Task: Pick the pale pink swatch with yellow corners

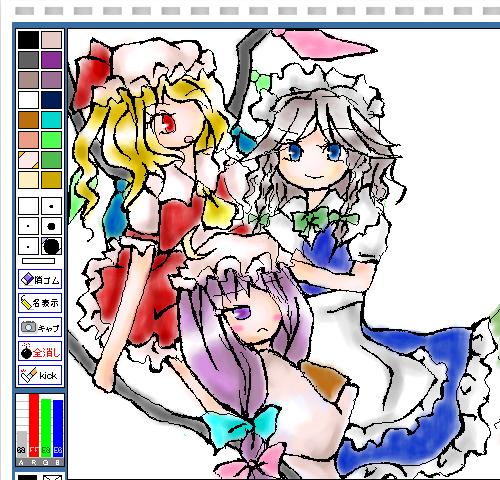Action: point(28,160)
